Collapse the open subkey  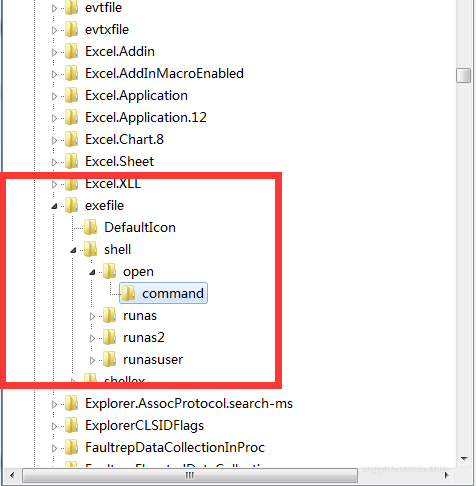(x=92, y=272)
